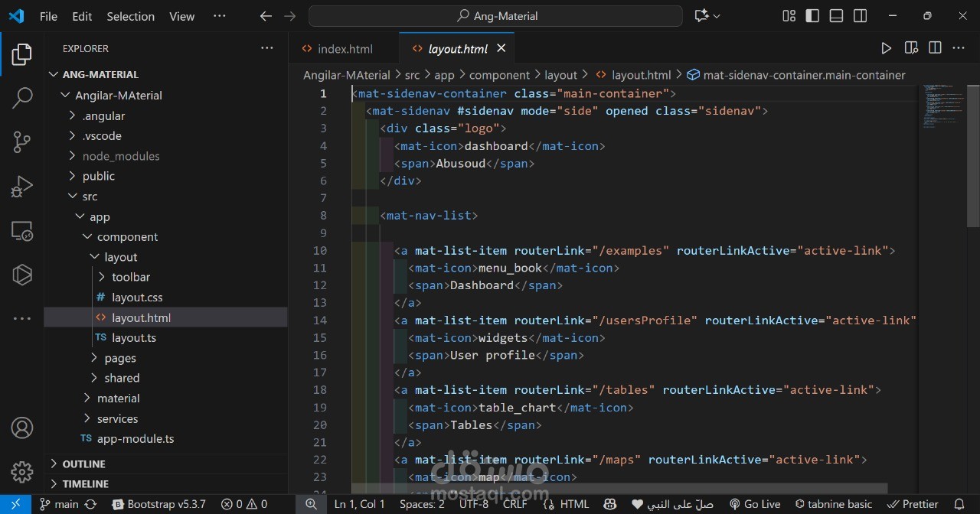Open Customize Layout icon

[789, 16]
